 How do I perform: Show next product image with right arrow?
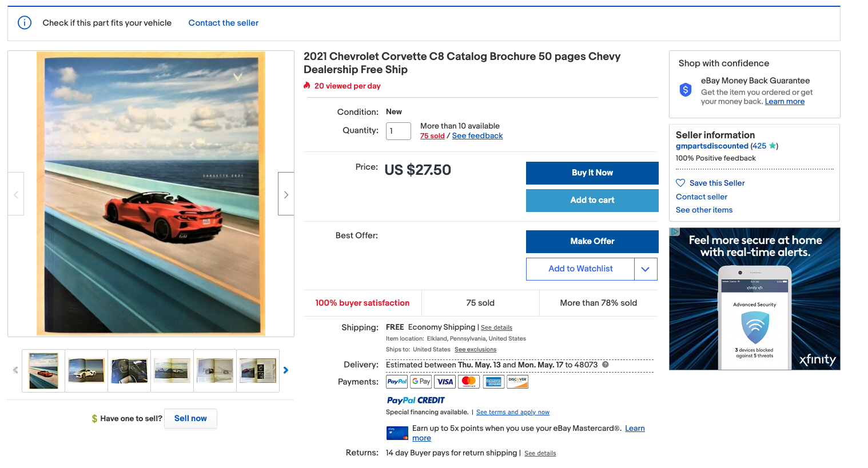click(x=286, y=194)
